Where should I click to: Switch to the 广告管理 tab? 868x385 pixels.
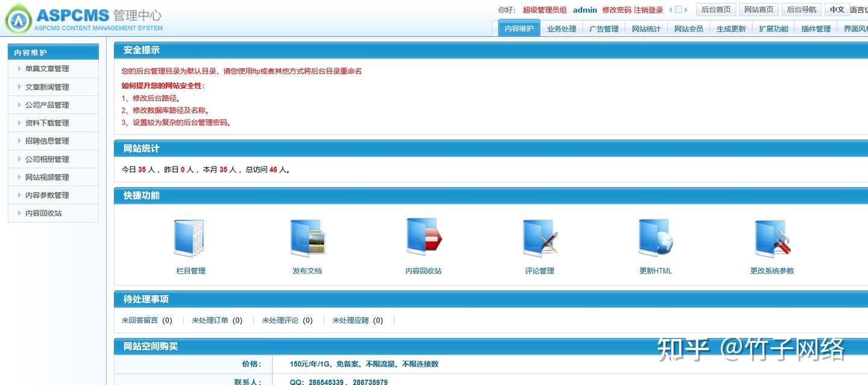[604, 28]
